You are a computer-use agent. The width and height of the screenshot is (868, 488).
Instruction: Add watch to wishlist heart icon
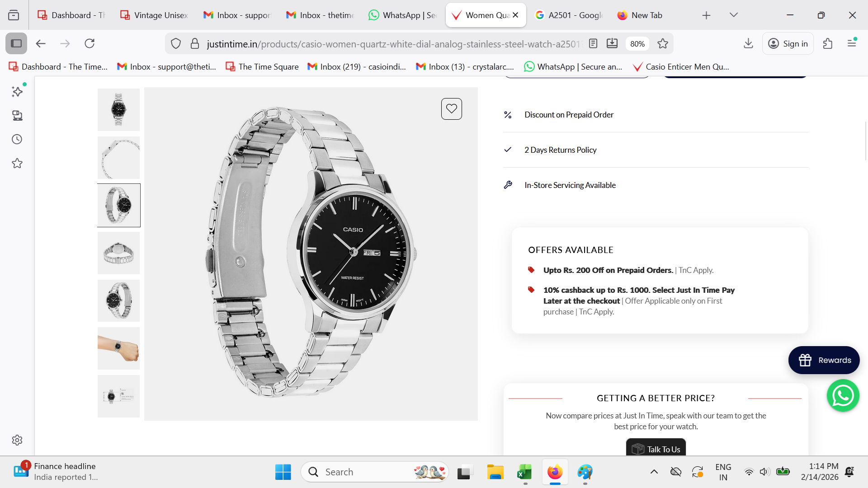[x=451, y=109]
